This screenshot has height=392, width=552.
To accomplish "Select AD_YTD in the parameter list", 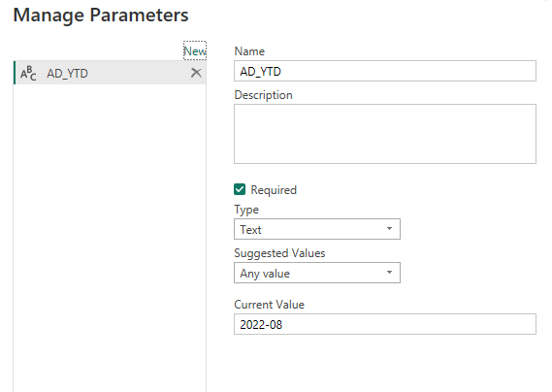I will 110,73.
